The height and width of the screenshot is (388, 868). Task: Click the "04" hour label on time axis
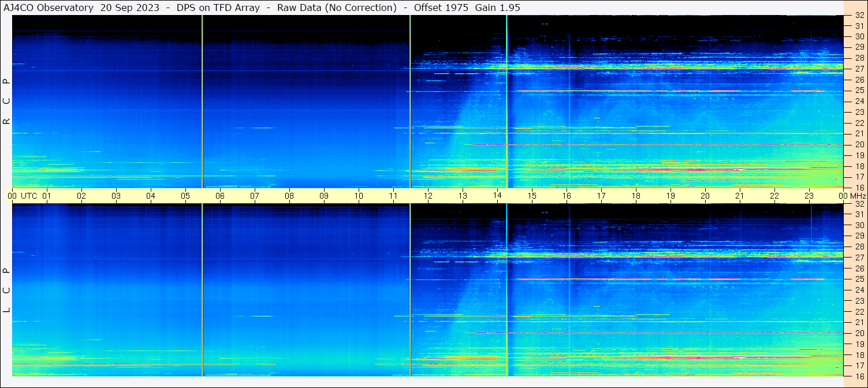click(151, 196)
